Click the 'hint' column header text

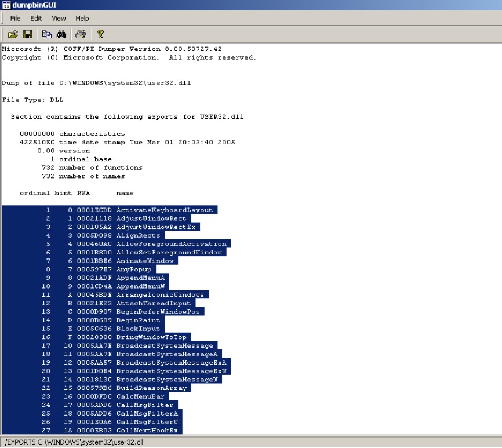63,193
